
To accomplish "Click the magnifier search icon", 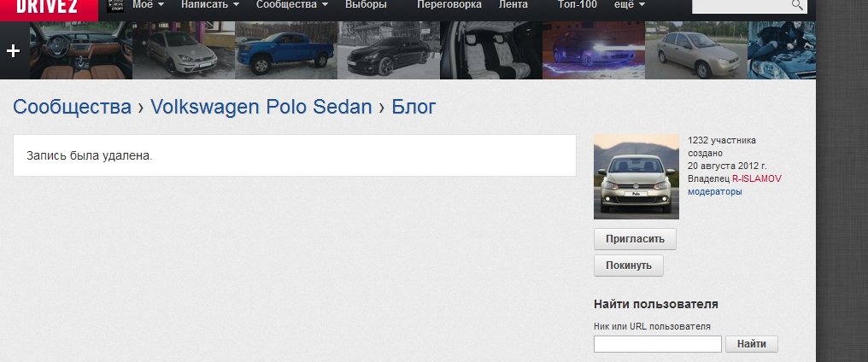I will tap(797, 5).
